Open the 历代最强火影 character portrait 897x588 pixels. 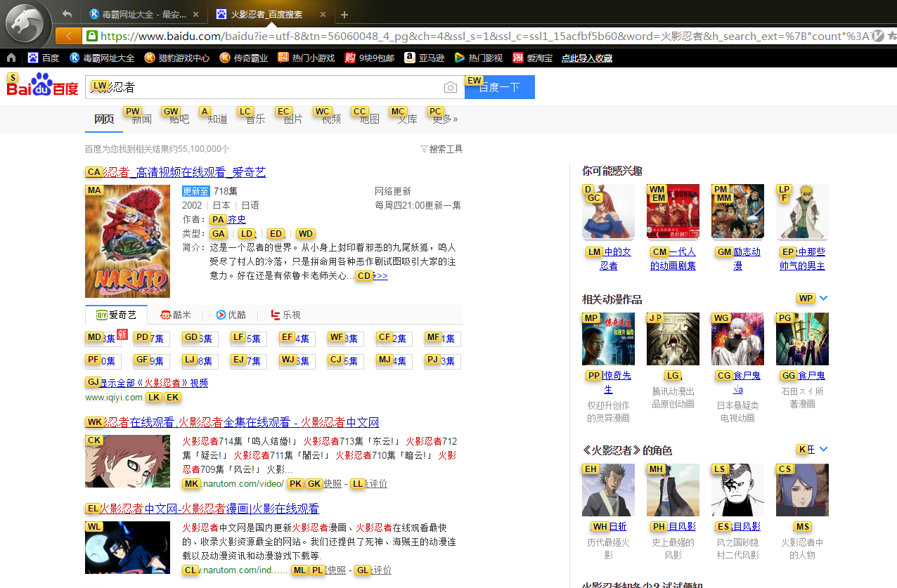point(608,490)
